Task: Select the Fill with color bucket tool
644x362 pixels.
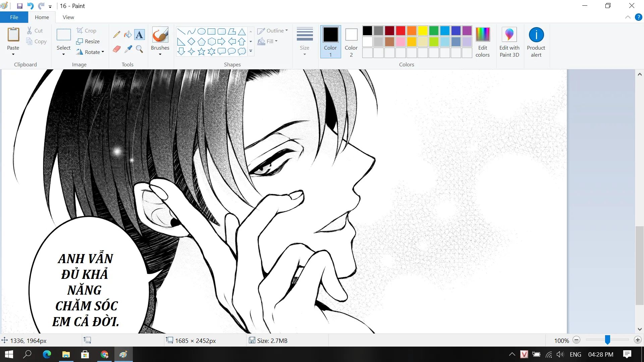Action: point(128,35)
